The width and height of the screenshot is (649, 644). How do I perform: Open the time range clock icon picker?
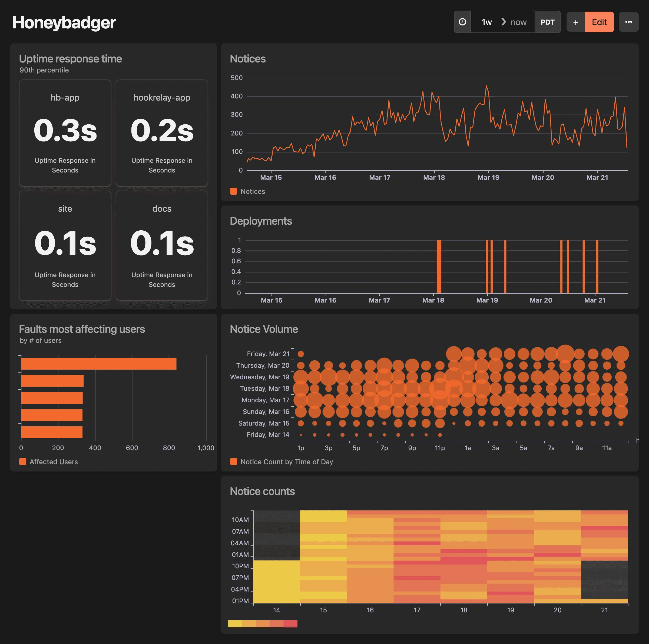(x=463, y=22)
